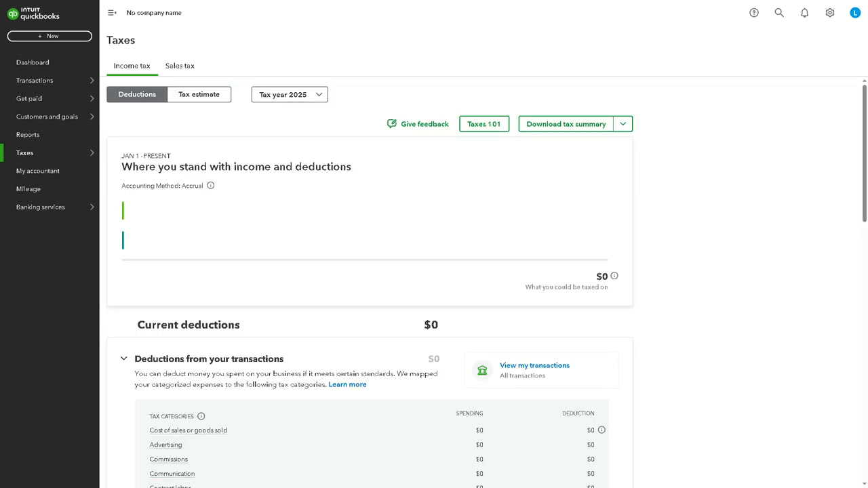Expand Customers and goals sidebar submenu

tap(92, 117)
